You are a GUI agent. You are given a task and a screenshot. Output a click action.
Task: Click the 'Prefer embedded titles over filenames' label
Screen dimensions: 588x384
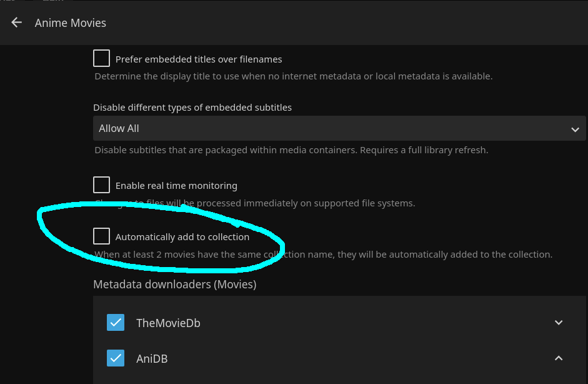(199, 59)
